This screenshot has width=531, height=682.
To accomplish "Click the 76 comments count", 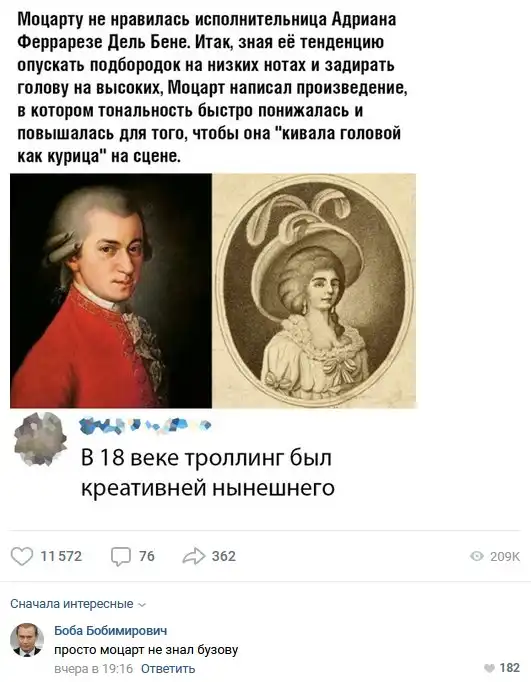I will (x=147, y=556).
